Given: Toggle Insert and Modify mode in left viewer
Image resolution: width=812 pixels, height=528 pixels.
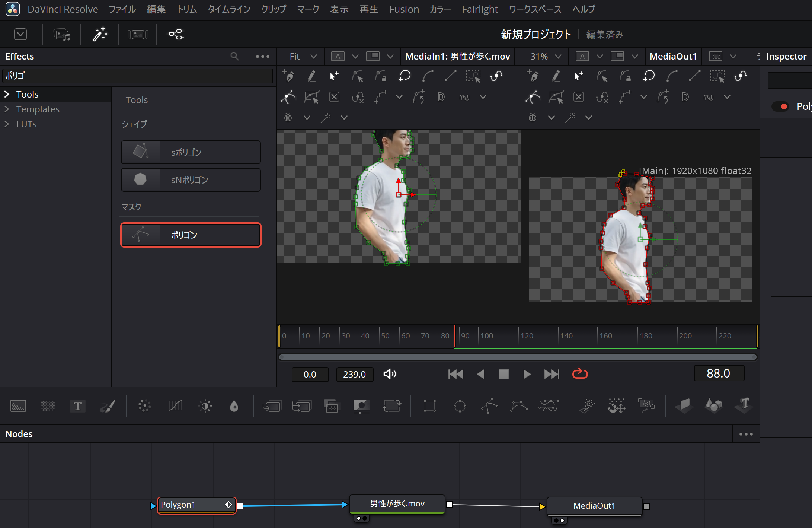Looking at the screenshot, I should tap(334, 76).
